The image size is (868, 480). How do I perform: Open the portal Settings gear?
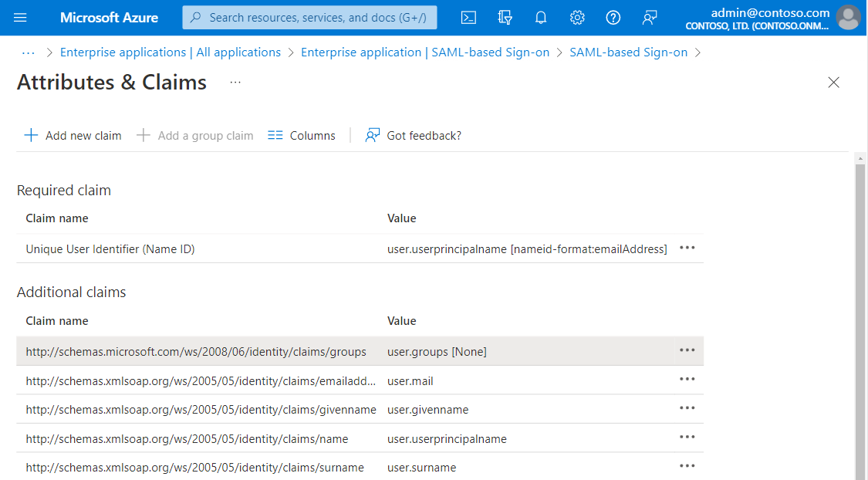click(576, 17)
